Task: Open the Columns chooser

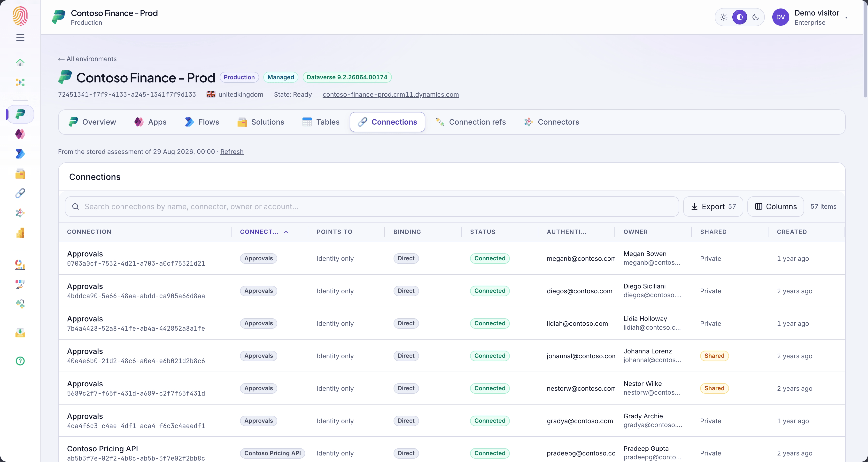Action: (x=775, y=206)
